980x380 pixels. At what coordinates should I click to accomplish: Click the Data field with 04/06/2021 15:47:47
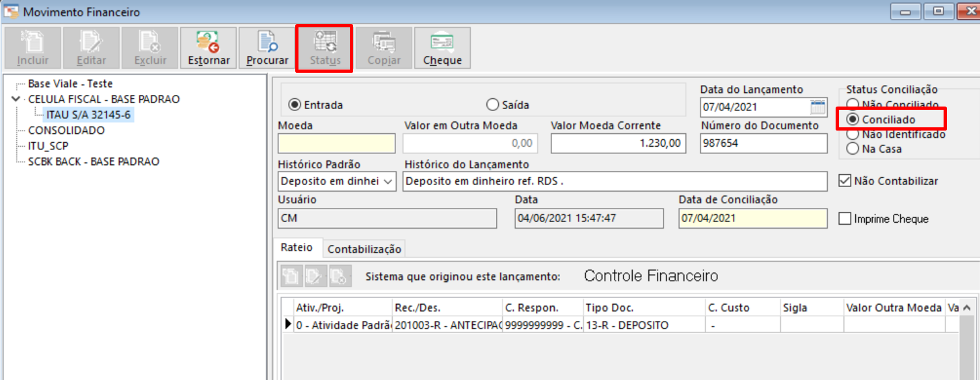click(x=589, y=218)
